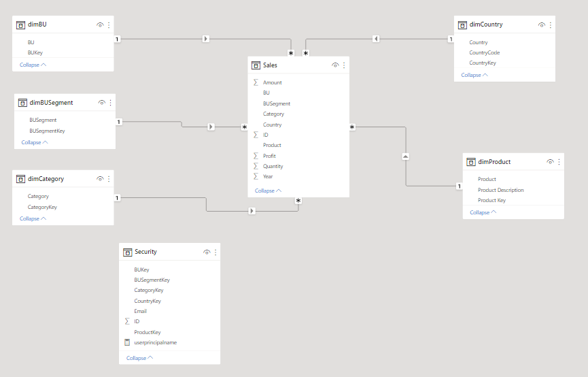This screenshot has width=588, height=377.
Task: Toggle visibility of dimCategory table
Action: (x=100, y=179)
